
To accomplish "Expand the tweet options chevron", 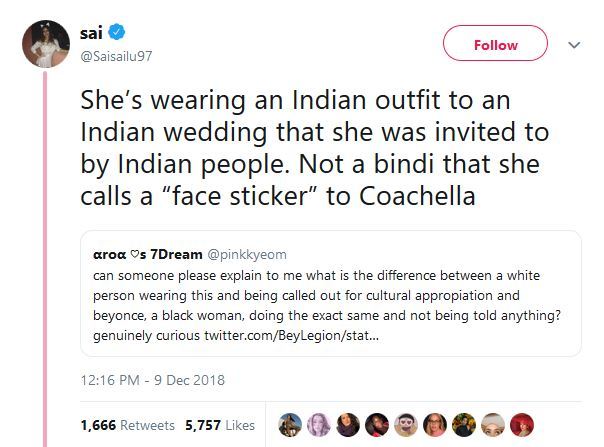I will point(574,45).
